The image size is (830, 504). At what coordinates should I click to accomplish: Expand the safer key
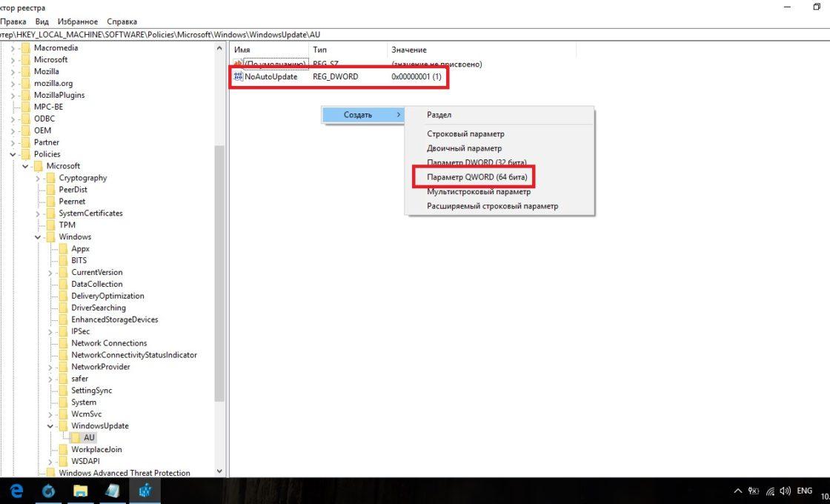click(x=50, y=379)
